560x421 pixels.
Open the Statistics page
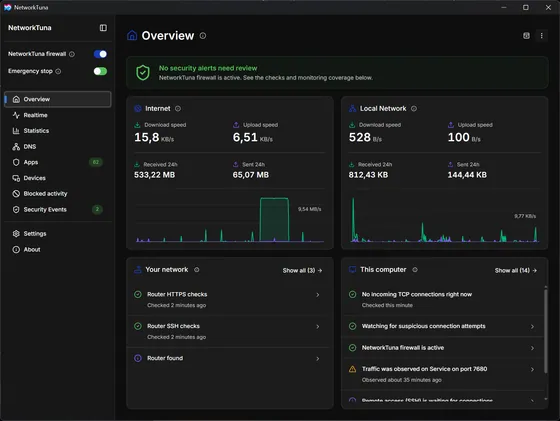(x=58, y=131)
